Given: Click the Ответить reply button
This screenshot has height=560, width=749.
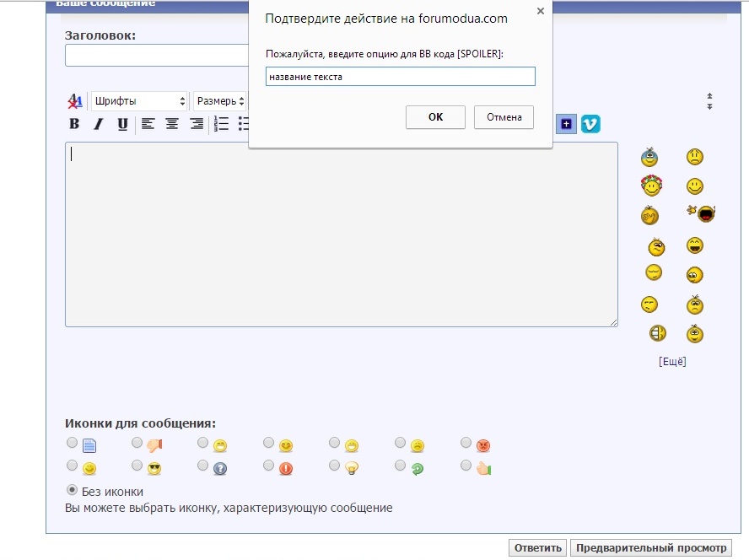Looking at the screenshot, I should point(538,548).
